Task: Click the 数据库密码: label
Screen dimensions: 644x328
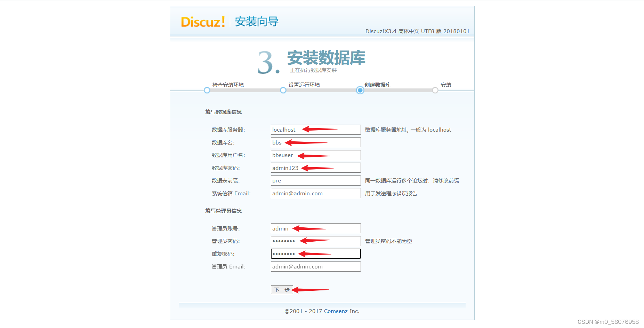Action: click(226, 168)
